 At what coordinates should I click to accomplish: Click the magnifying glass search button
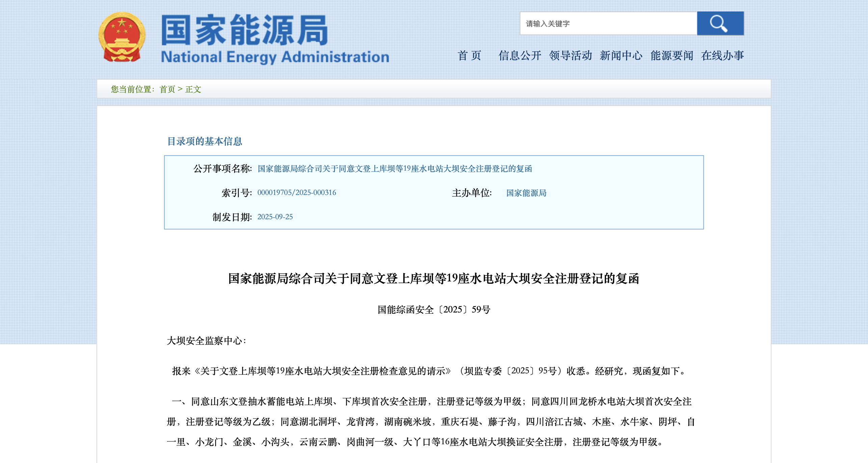720,23
